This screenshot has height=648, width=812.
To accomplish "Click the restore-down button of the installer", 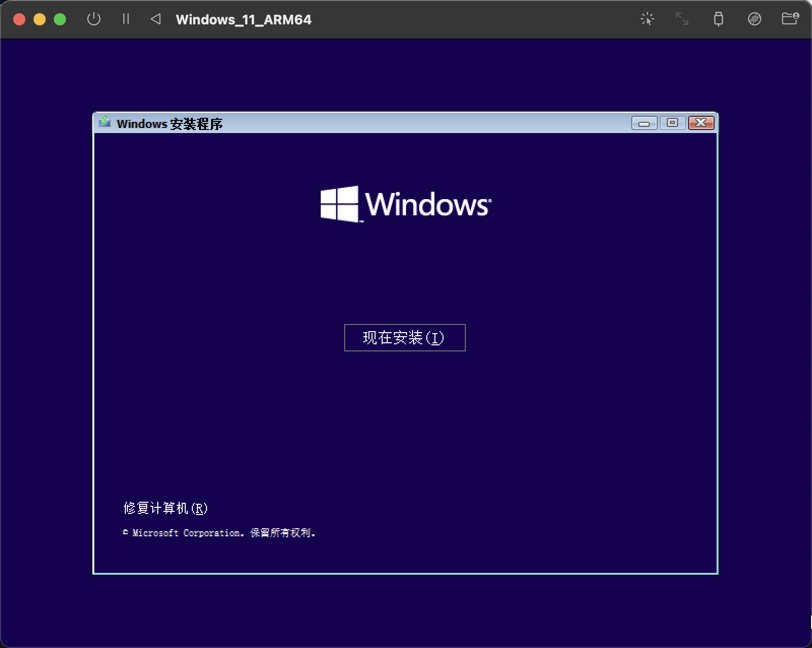I will 672,122.
